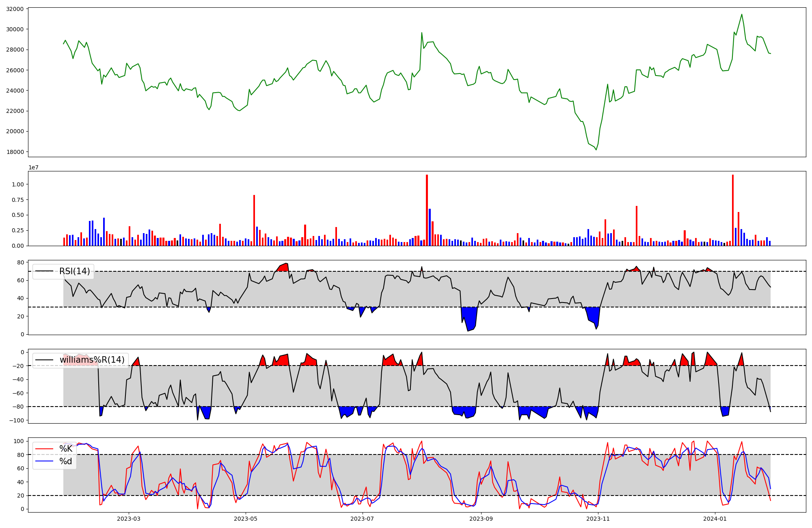Click the %K legend entry text
The width and height of the screenshot is (812, 528).
coord(66,449)
